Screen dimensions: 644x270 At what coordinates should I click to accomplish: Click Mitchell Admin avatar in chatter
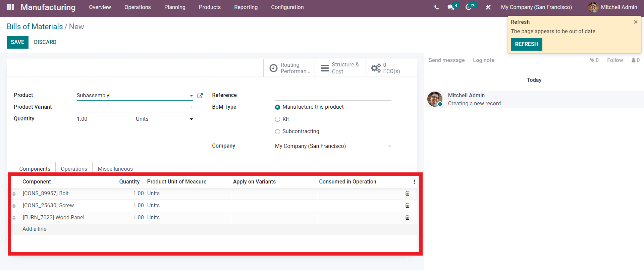[435, 99]
